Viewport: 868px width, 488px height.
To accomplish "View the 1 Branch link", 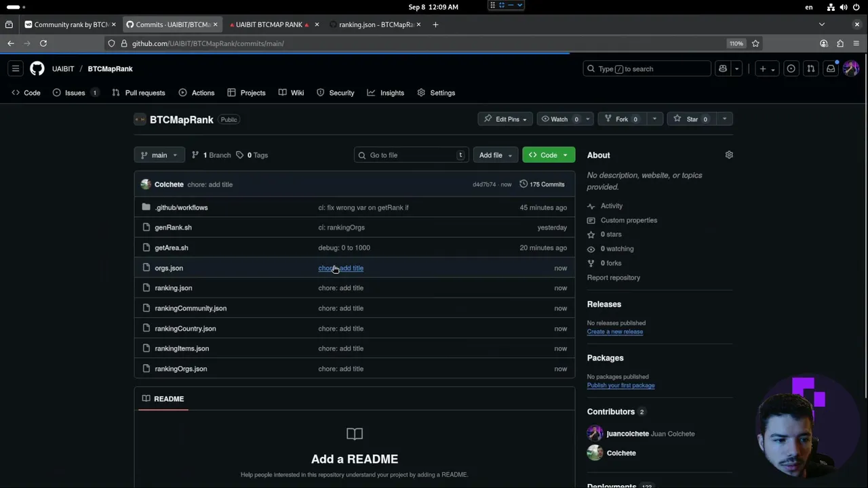I will click(x=211, y=155).
